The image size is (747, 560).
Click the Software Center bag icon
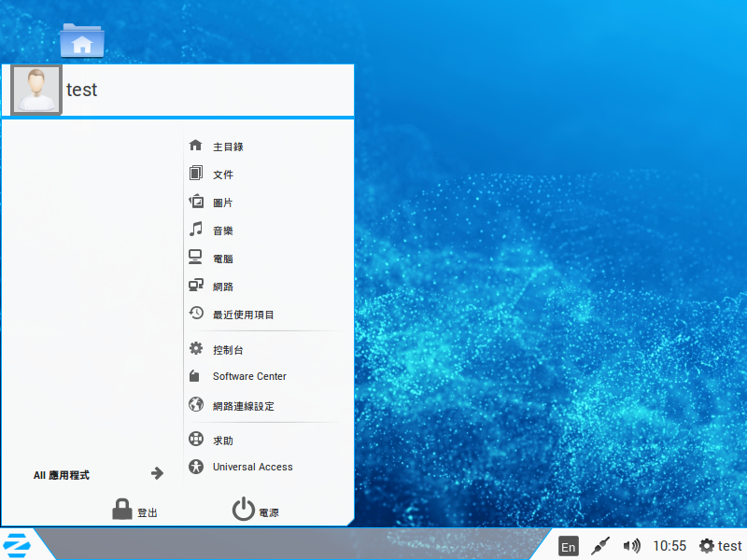coord(194,376)
